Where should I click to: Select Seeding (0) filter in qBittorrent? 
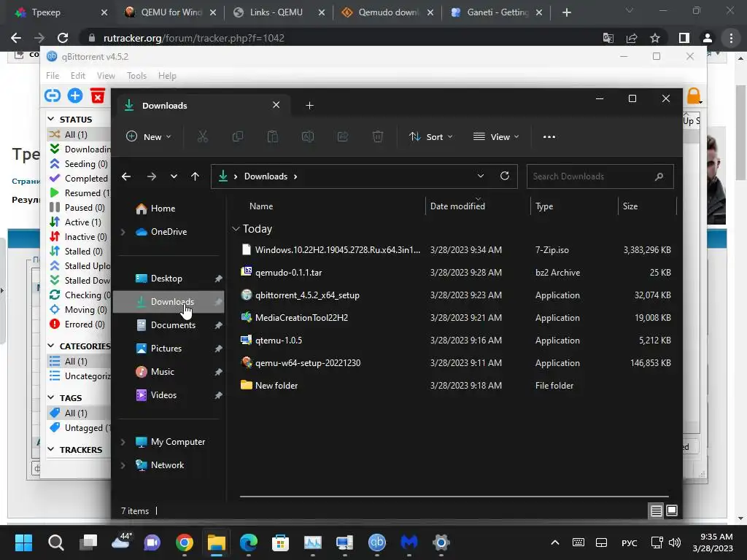(x=79, y=164)
